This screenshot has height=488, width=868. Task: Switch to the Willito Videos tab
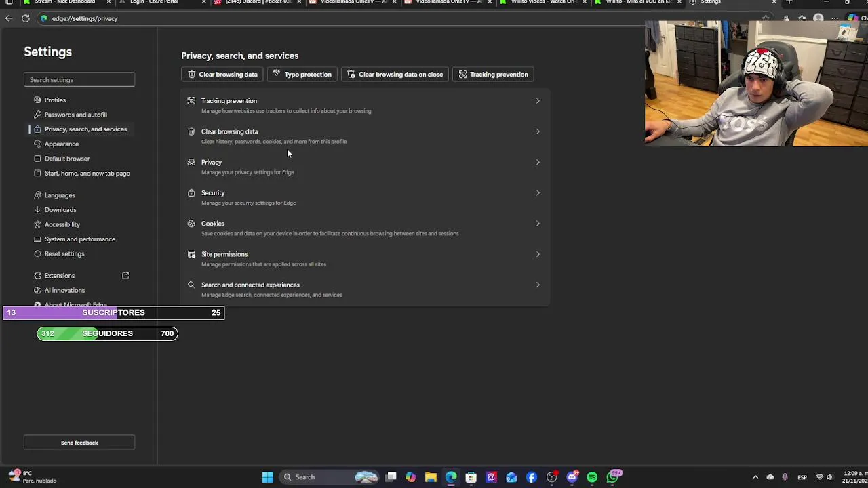542,3
